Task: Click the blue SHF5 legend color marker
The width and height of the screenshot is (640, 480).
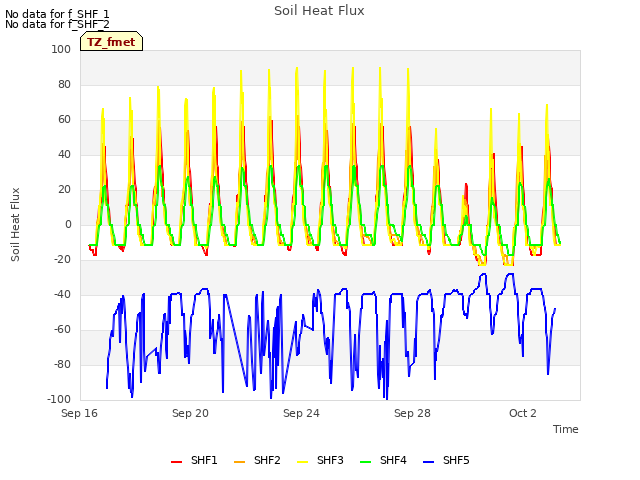Action: [429, 462]
